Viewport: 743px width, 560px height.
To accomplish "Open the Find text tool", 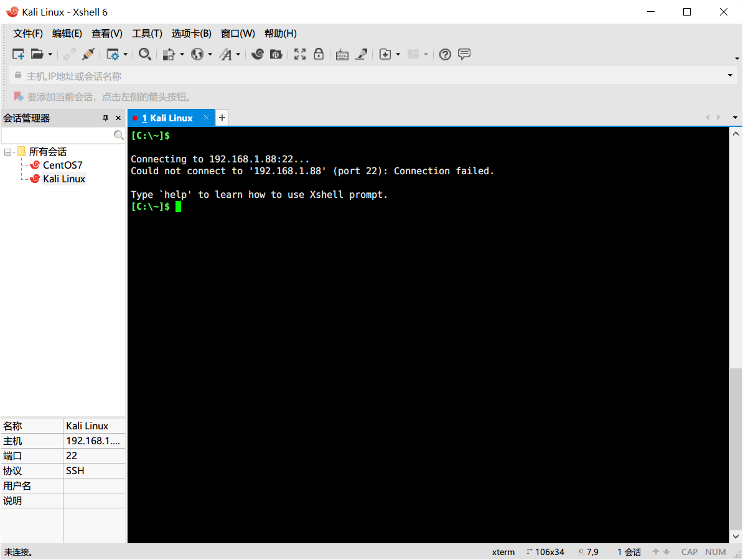I will [x=145, y=54].
